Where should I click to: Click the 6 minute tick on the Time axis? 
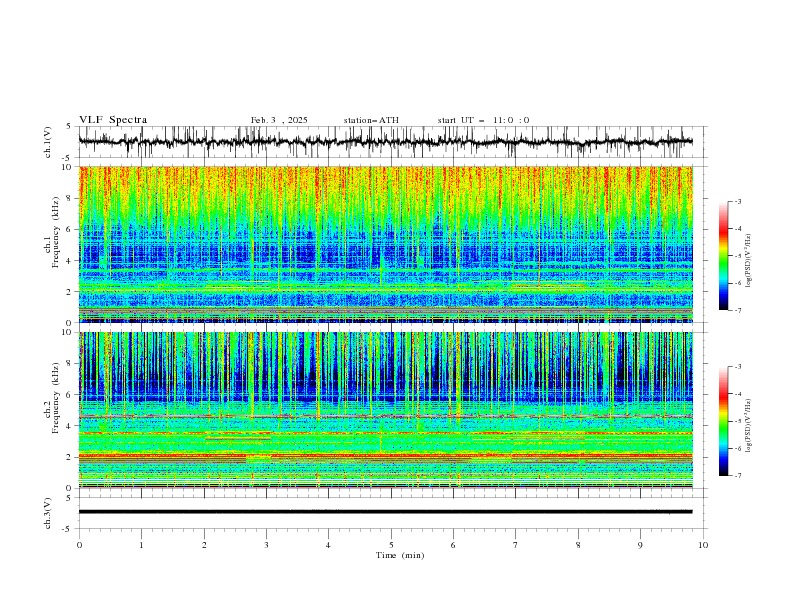(x=453, y=545)
